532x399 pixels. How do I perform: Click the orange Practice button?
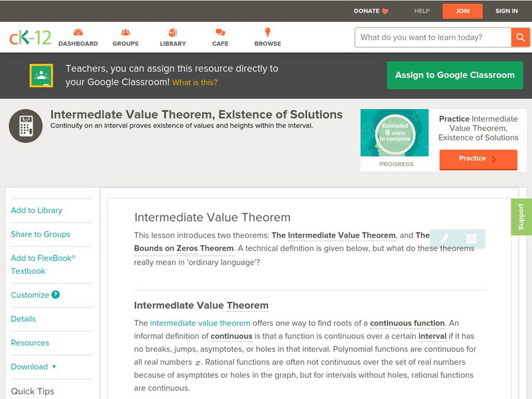coord(478,159)
